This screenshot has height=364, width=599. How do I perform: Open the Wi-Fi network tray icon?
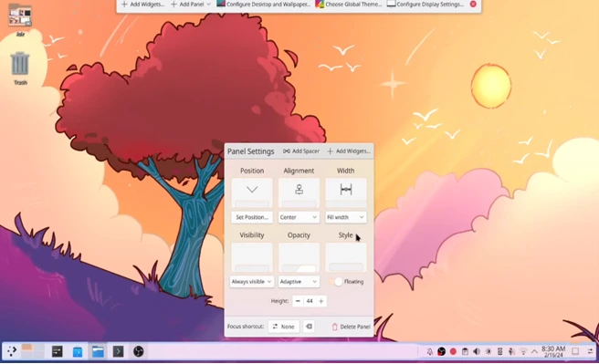523,351
